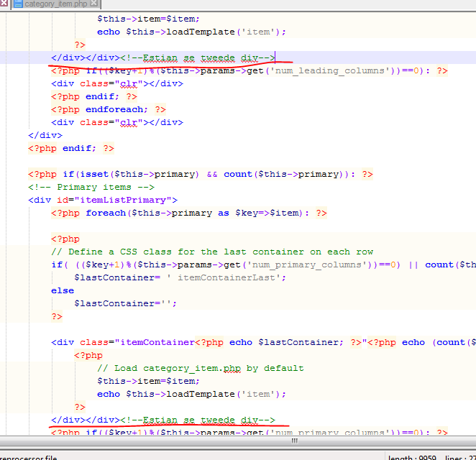Place cursor on "$lastContainer='';" line
Screen dimensions: 476x460
126,303
